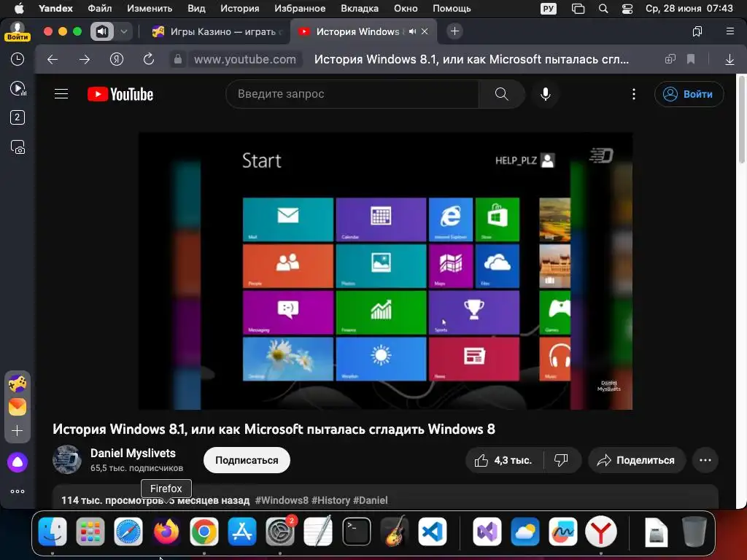Click the YouTube video player

coord(385,271)
